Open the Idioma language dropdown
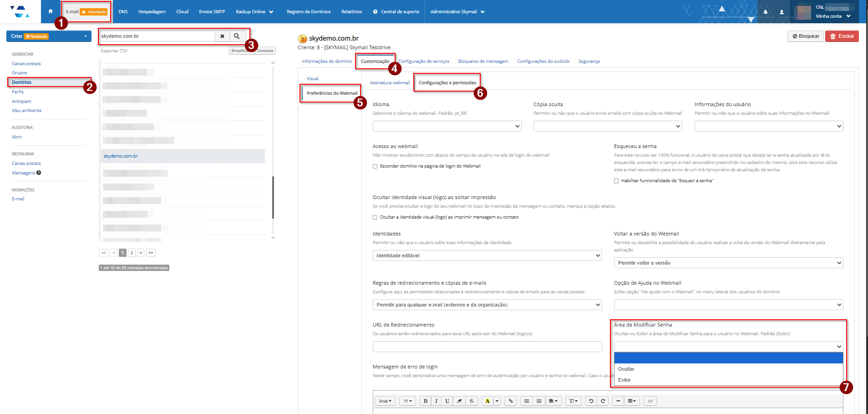868x414 pixels. click(x=447, y=126)
